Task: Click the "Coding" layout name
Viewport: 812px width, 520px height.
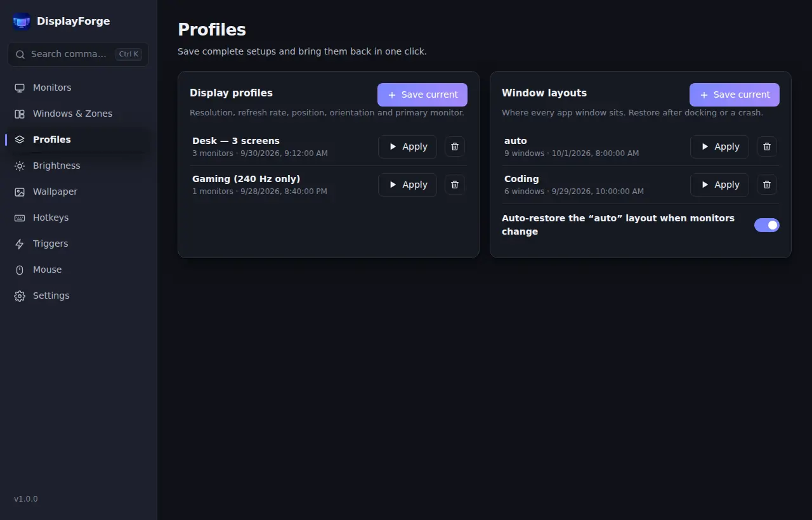Action: [x=521, y=179]
